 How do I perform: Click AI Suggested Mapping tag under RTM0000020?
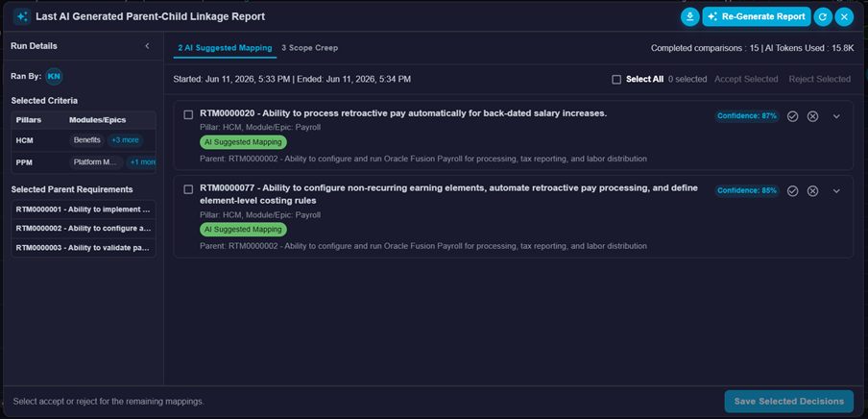244,142
